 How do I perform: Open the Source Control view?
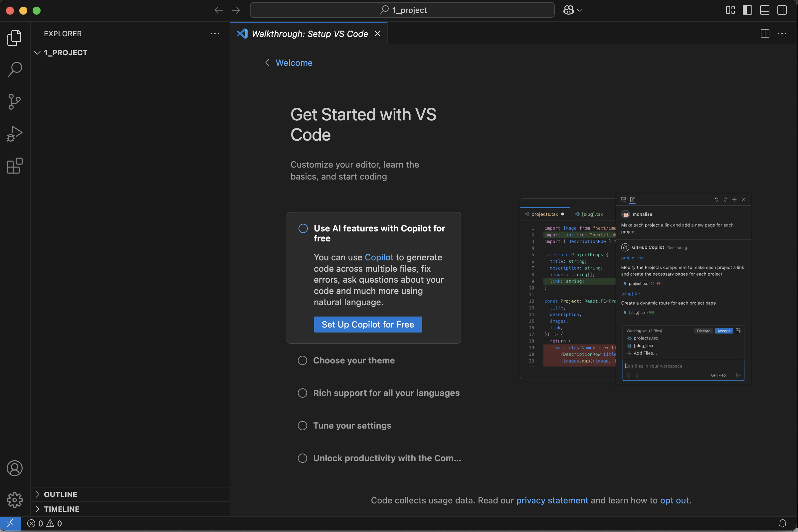(x=15, y=101)
